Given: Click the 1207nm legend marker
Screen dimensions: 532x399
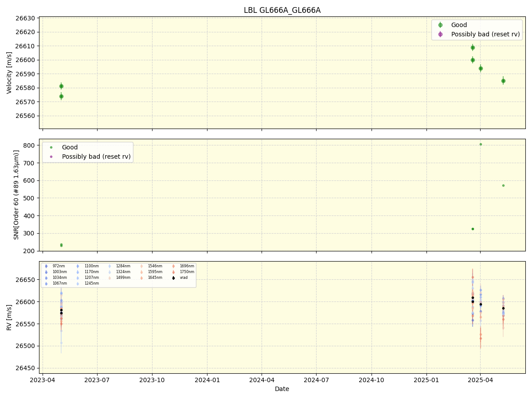Looking at the screenshot, I should coord(78,278).
